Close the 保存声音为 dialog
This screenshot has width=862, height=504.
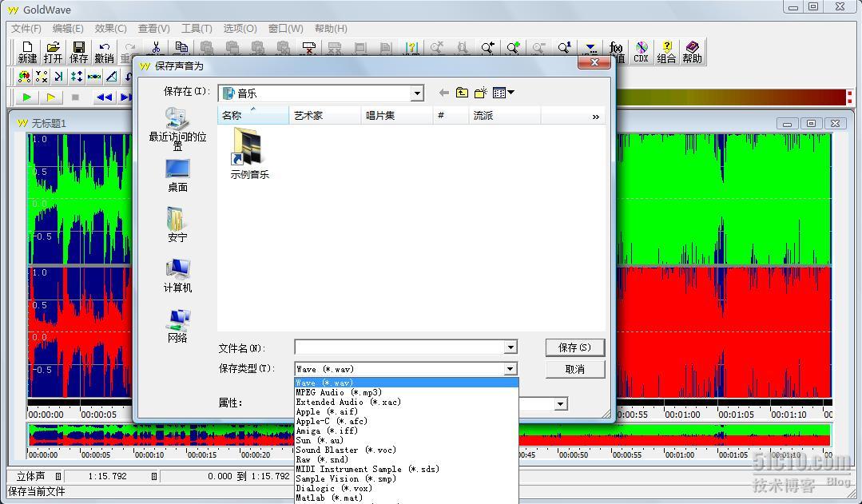click(x=594, y=62)
